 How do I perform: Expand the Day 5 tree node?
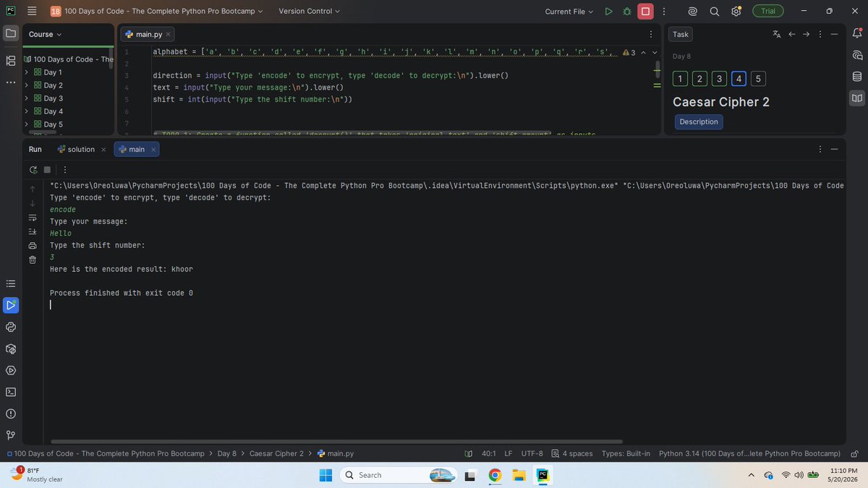coord(27,124)
